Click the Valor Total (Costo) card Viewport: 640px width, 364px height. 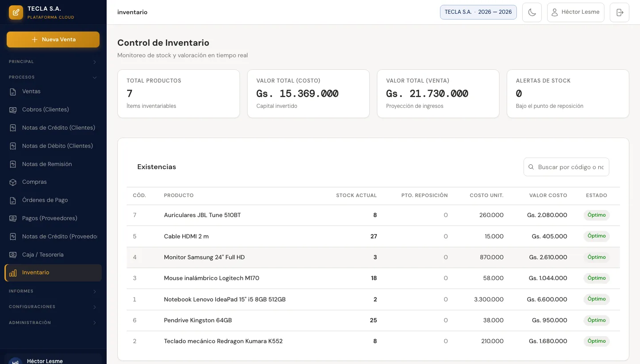click(x=308, y=94)
